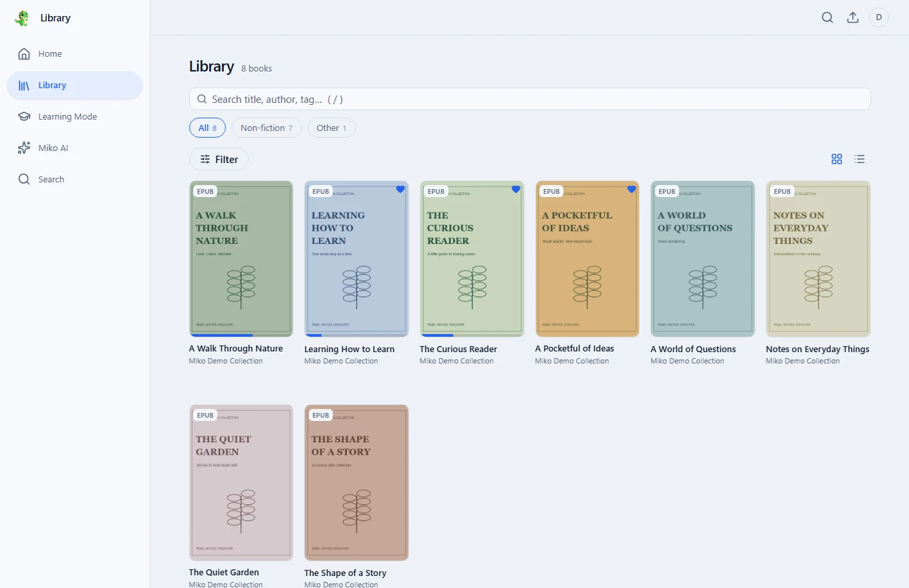Switch to grid view layout
909x588 pixels.
point(837,159)
